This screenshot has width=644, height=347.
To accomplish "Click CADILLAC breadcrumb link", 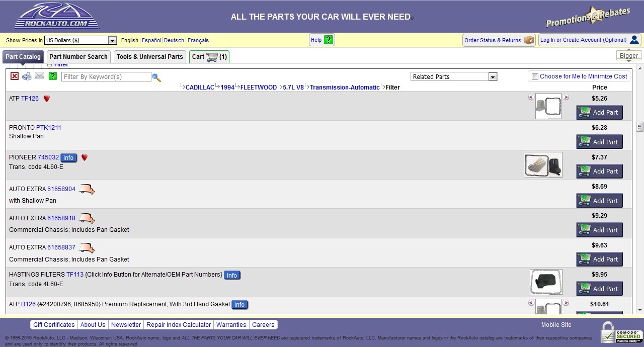I will (200, 88).
